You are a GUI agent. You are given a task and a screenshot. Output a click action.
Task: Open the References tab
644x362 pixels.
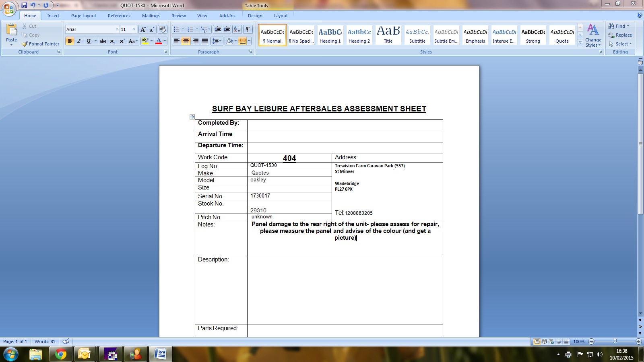[x=119, y=16]
